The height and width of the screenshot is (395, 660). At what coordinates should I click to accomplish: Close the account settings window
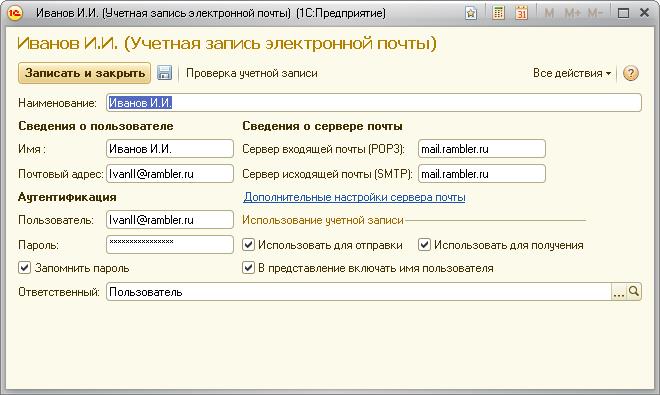(644, 13)
